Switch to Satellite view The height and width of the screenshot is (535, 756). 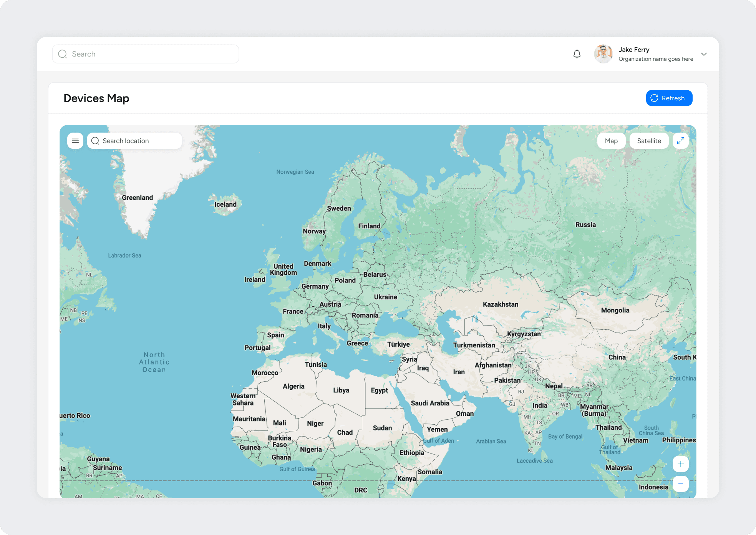649,141
